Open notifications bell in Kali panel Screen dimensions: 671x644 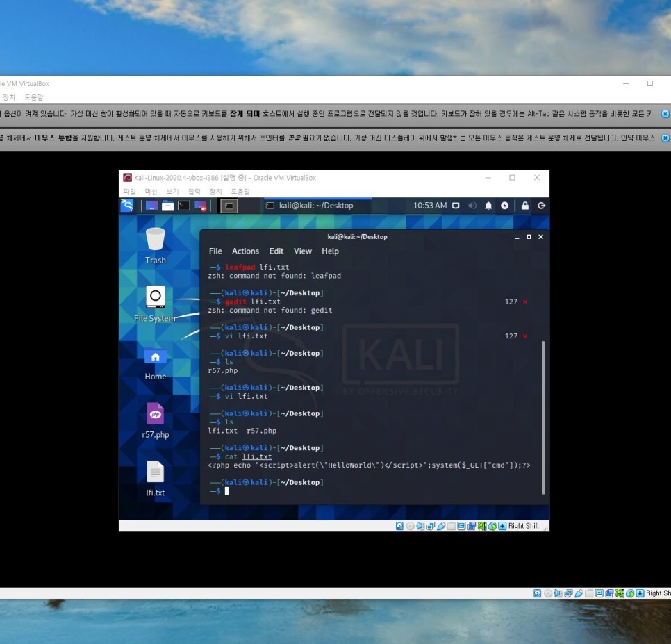pyautogui.click(x=488, y=206)
